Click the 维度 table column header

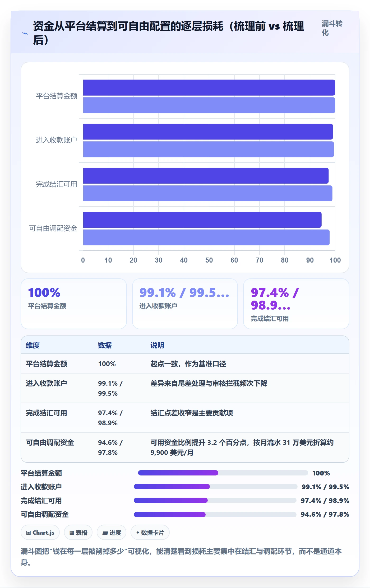click(33, 345)
